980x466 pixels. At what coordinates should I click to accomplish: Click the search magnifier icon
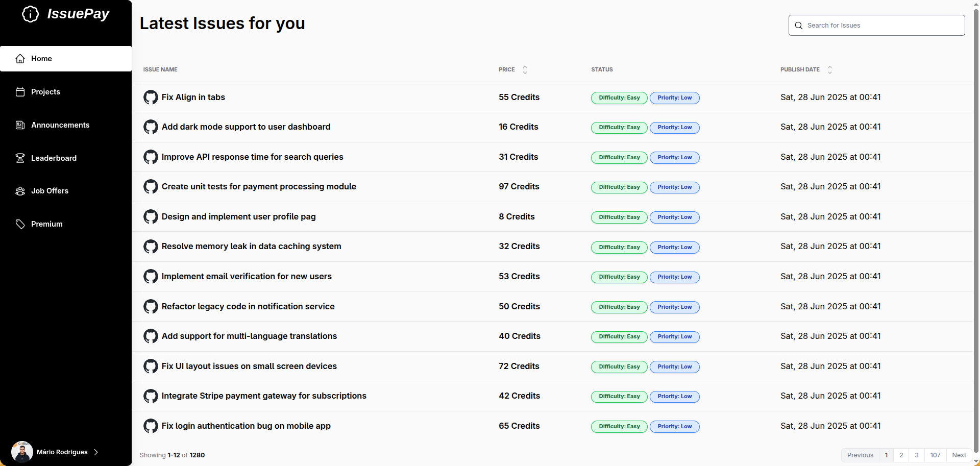pos(799,26)
